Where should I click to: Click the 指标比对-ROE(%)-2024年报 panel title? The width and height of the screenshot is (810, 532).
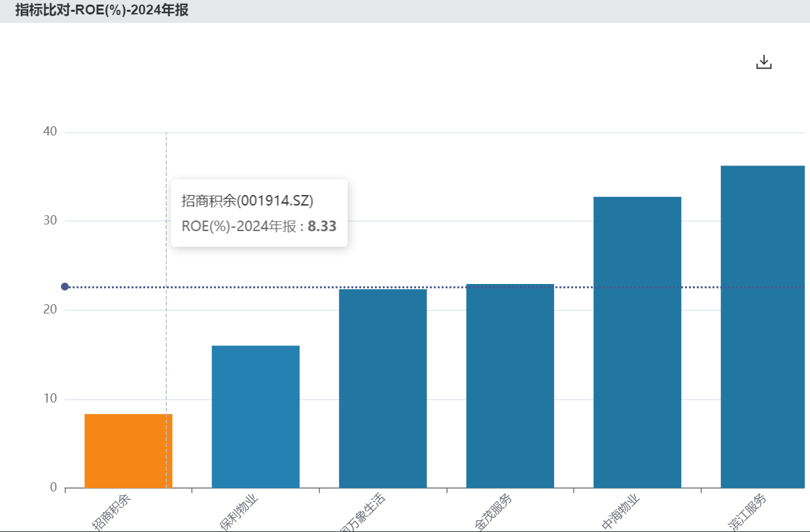tap(102, 10)
